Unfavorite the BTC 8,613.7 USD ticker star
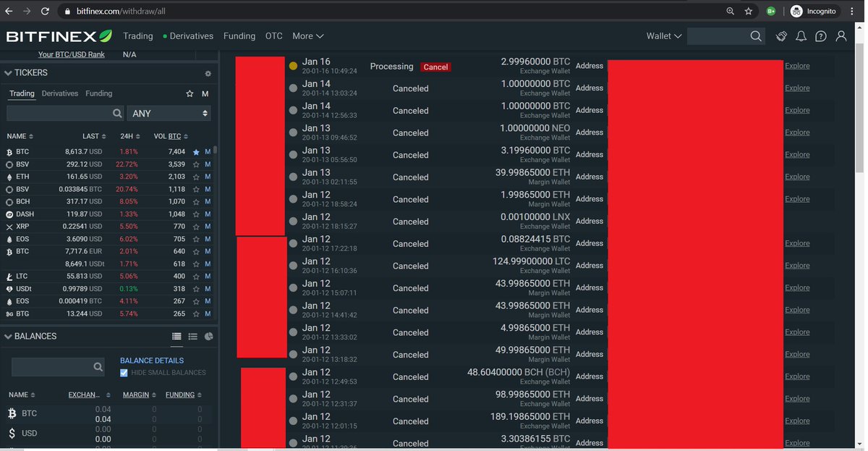 point(196,152)
